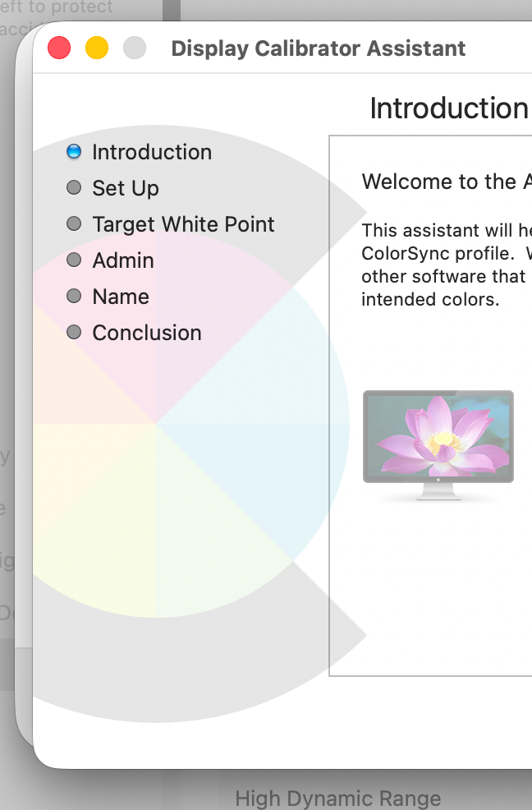Close the Display Calibrator Assistant window
The image size is (532, 810).
click(x=59, y=48)
